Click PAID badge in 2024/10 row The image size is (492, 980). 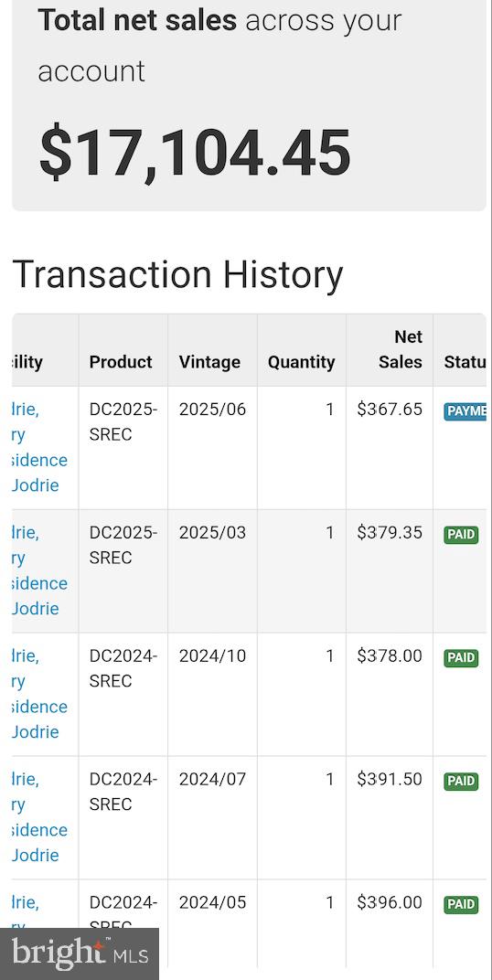pyautogui.click(x=462, y=657)
